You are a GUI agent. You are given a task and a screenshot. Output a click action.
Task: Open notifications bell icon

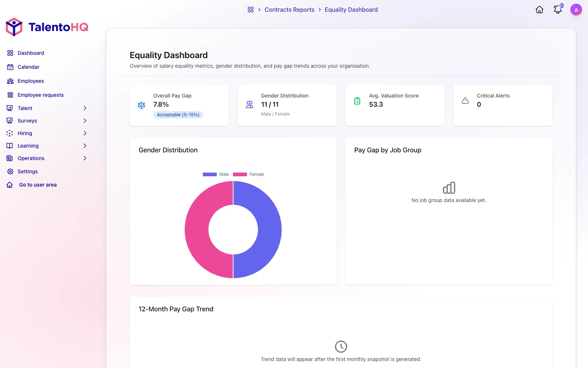(558, 10)
